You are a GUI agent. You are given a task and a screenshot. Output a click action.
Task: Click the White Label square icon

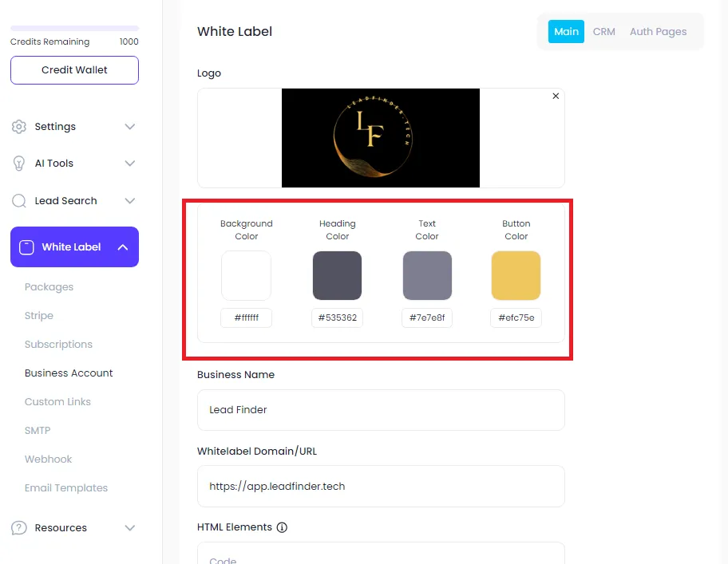coord(26,247)
